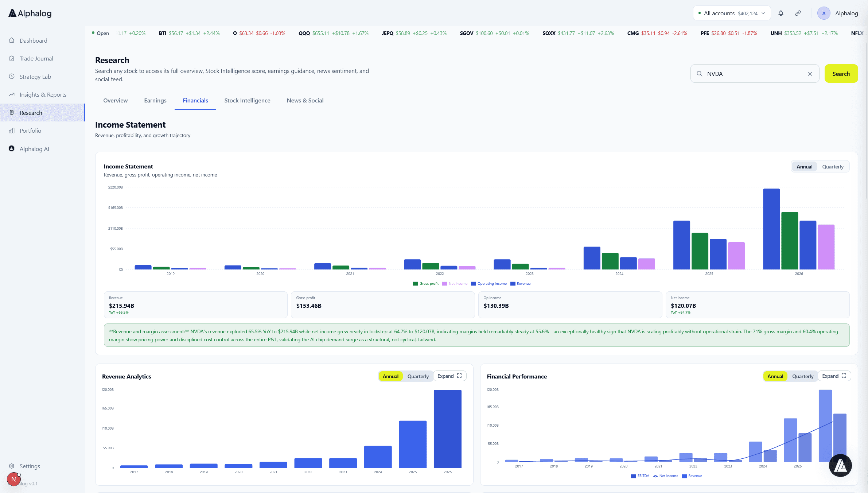
Task: Click the Insights & Reports trend icon
Action: [12, 94]
